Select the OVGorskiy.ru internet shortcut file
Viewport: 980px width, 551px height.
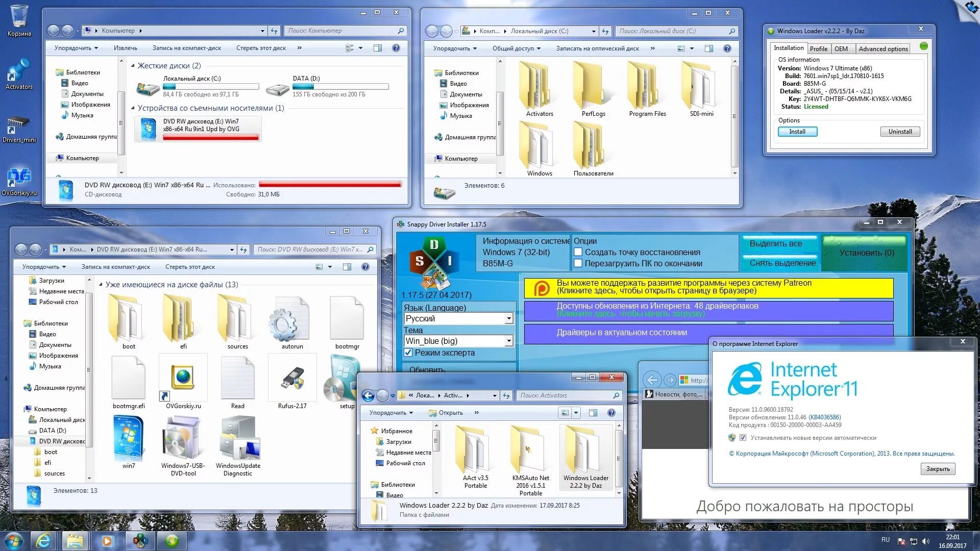tap(183, 382)
